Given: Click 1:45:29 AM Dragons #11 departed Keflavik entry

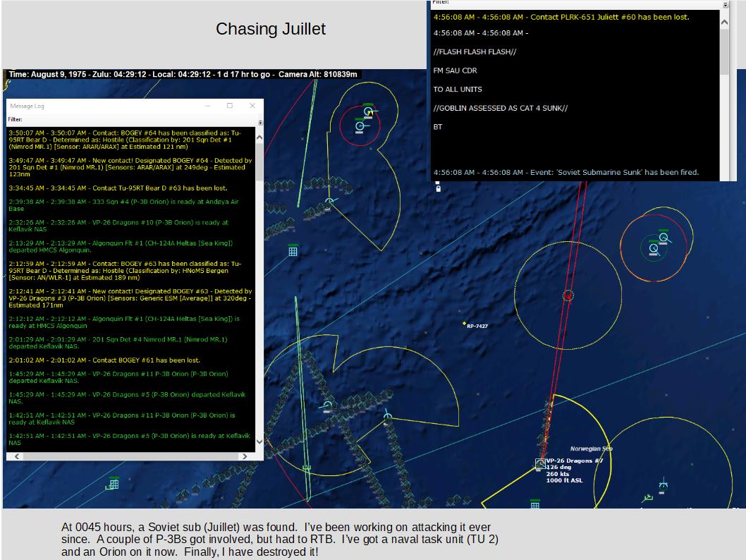Looking at the screenshot, I should pos(118,377).
